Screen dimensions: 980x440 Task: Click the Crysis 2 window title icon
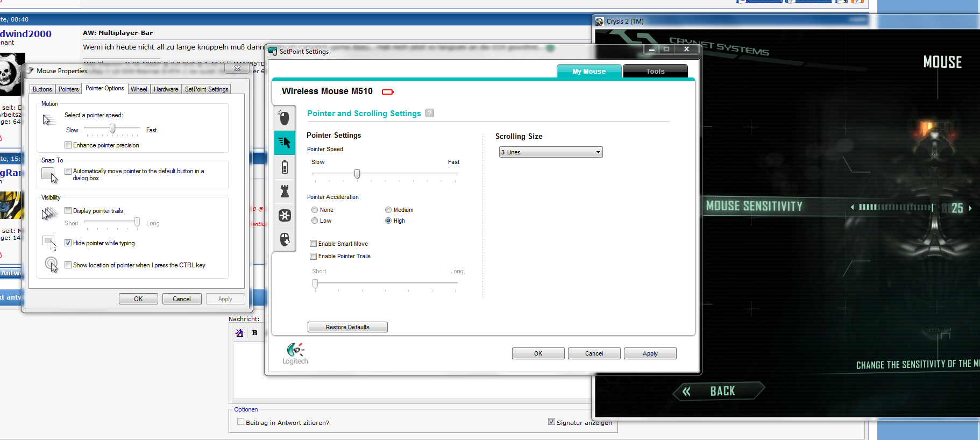[600, 22]
